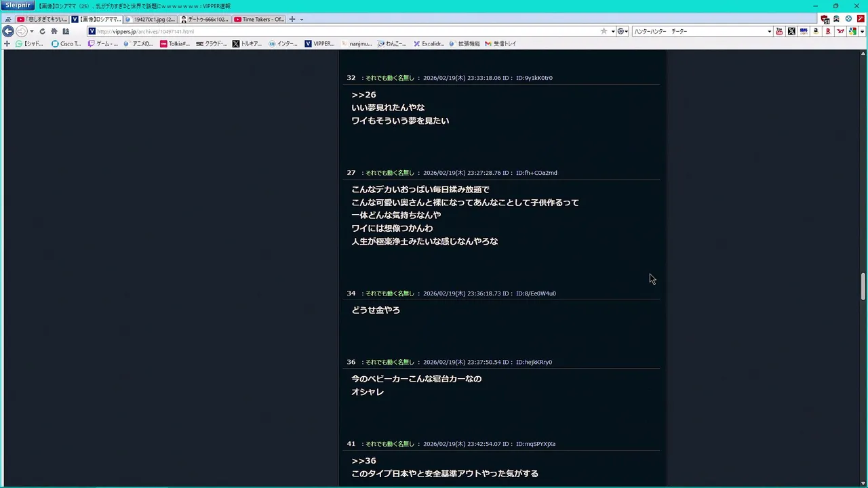Click the comment text どうせ金やろ
Viewport: 868px width, 488px height.
coord(376,310)
